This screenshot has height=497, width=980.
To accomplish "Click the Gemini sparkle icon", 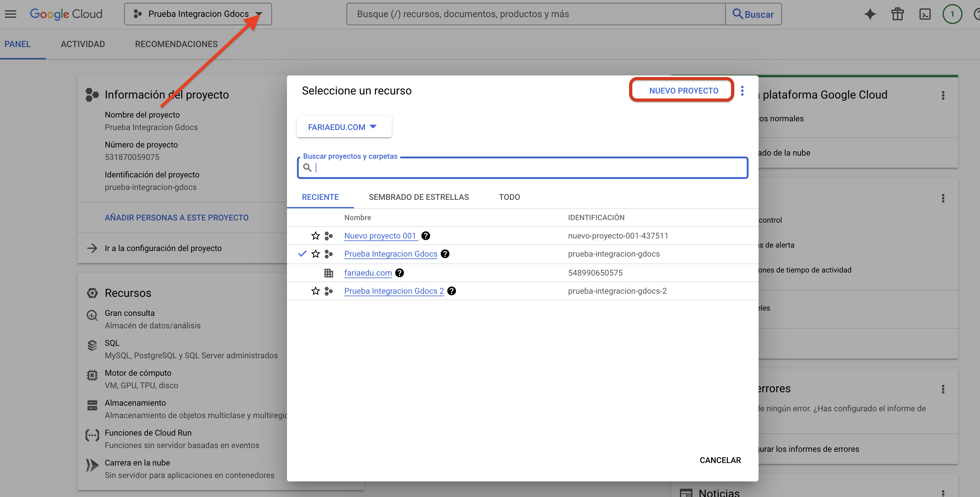I will click(x=870, y=14).
